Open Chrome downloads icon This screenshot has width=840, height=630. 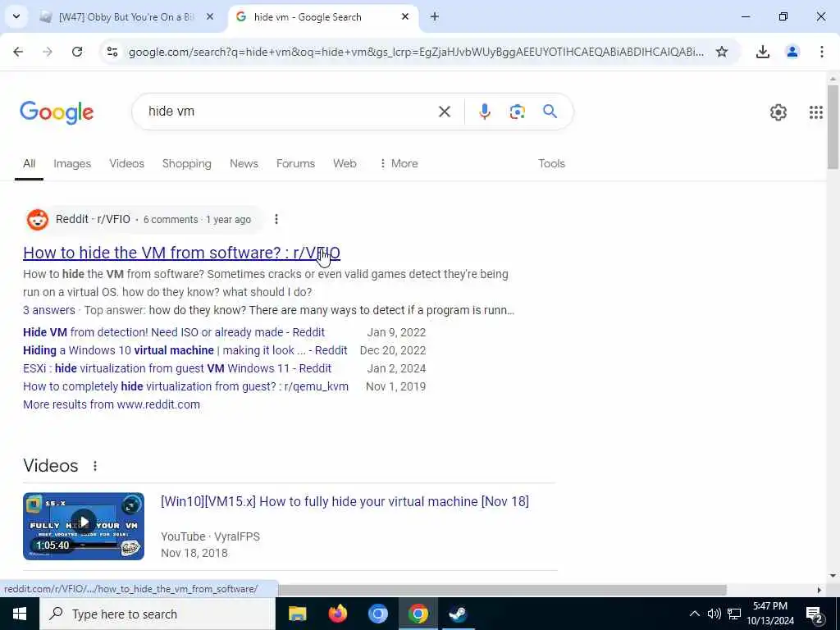(x=762, y=52)
